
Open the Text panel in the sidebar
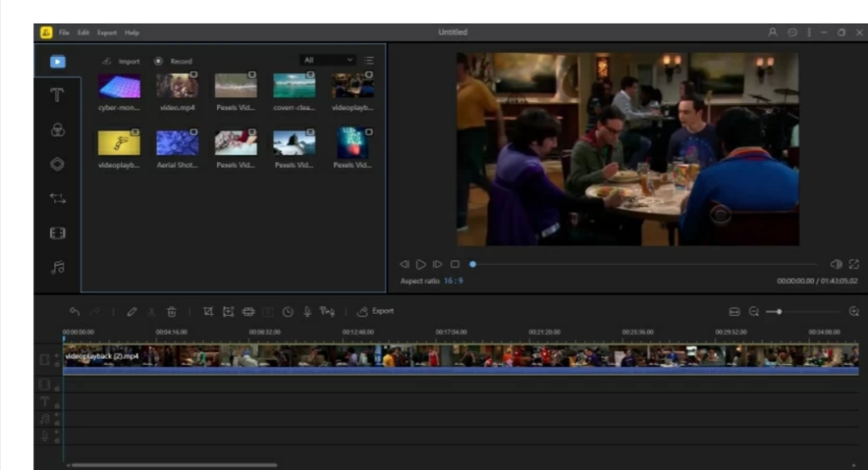(58, 95)
